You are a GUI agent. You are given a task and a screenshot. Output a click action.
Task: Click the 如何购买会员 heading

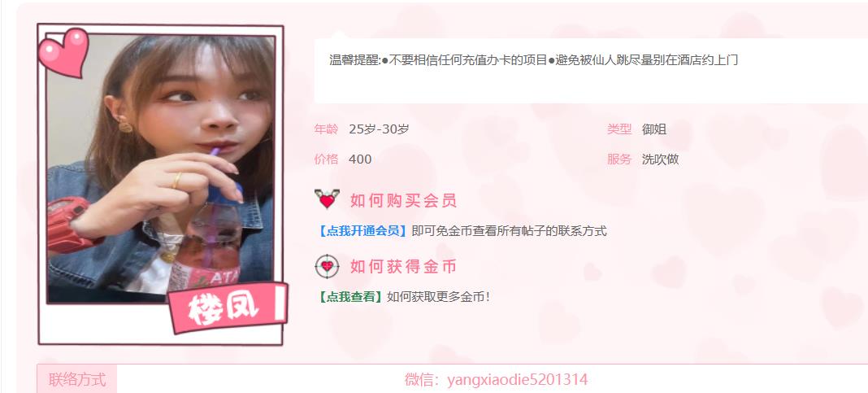tap(404, 201)
